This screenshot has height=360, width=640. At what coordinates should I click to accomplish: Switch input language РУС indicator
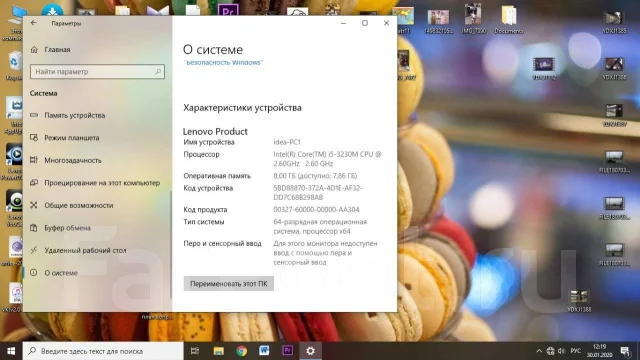[x=576, y=351]
